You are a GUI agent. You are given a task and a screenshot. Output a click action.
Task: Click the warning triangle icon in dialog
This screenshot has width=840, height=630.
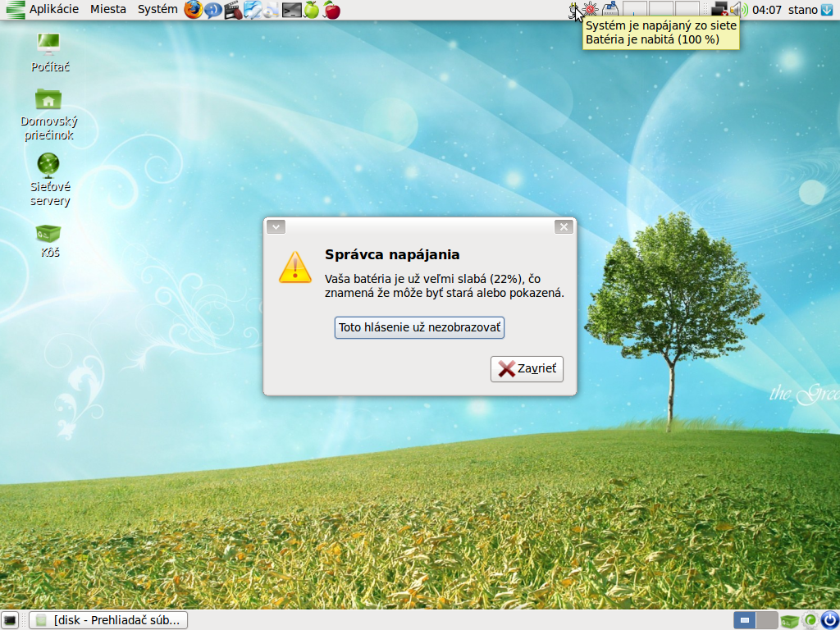[294, 267]
